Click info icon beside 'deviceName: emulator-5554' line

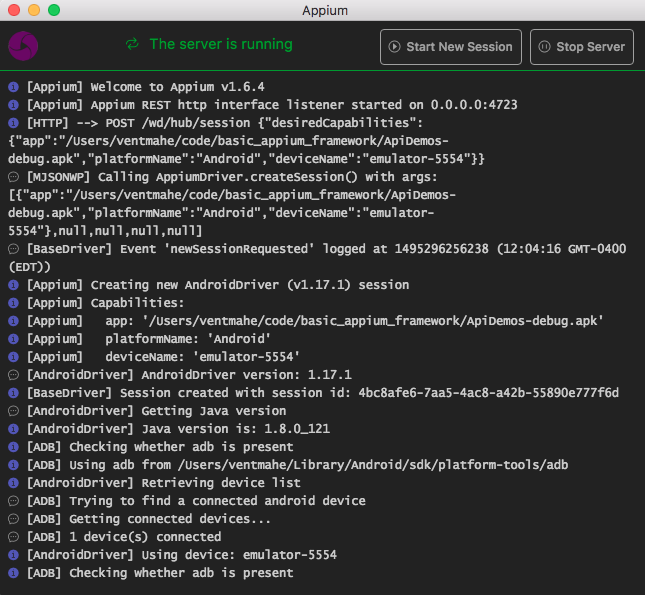click(x=13, y=357)
